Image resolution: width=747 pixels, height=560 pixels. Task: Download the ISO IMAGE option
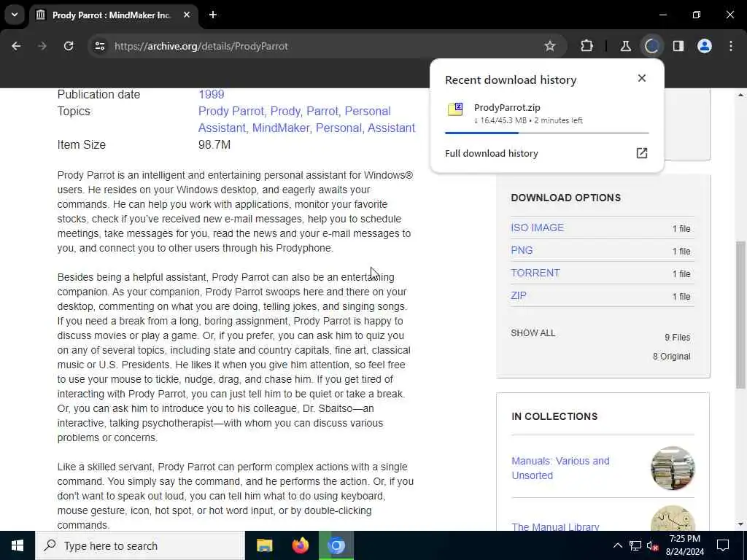(x=537, y=227)
